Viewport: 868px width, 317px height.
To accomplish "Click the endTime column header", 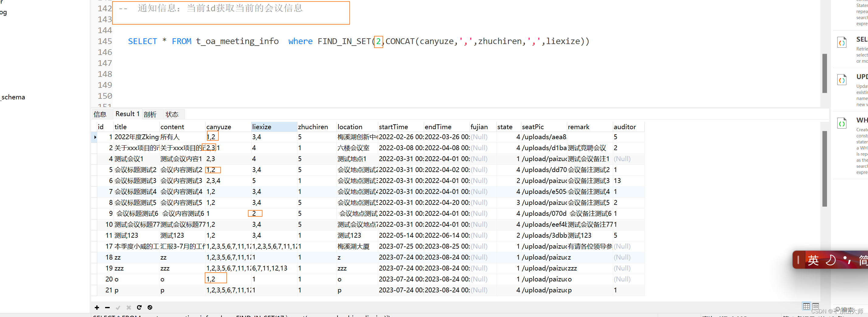I will pos(447,127).
